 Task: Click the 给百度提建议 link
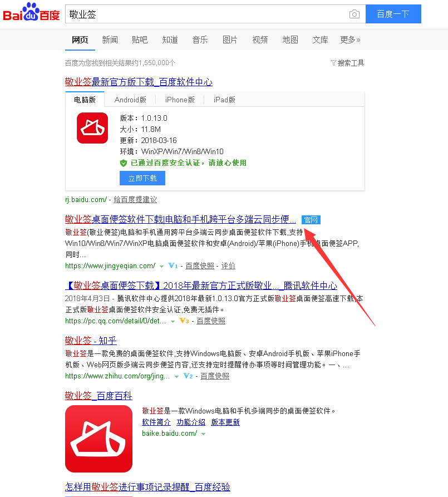point(135,199)
